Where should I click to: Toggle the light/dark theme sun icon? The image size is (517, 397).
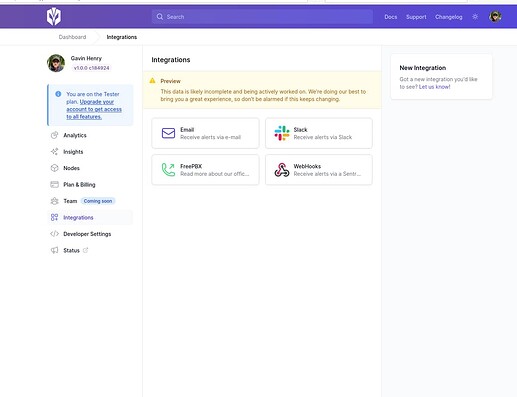click(475, 17)
